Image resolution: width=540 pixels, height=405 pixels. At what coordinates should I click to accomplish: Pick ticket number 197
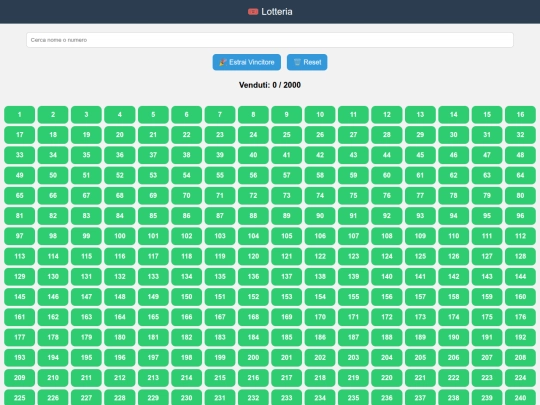click(x=153, y=357)
